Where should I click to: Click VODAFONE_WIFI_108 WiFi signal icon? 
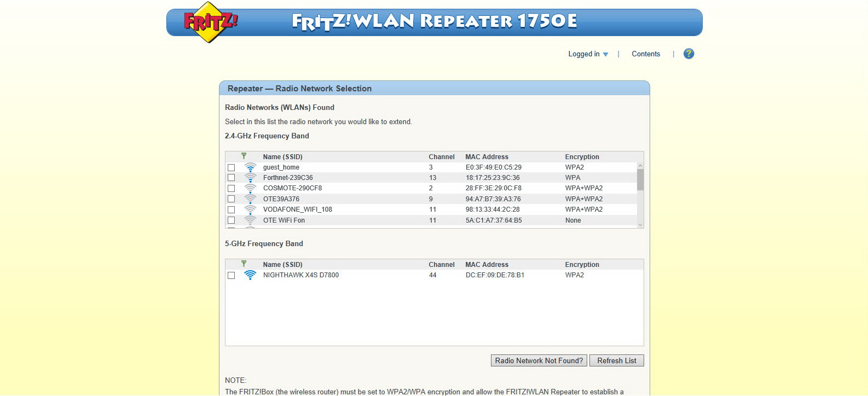click(250, 209)
